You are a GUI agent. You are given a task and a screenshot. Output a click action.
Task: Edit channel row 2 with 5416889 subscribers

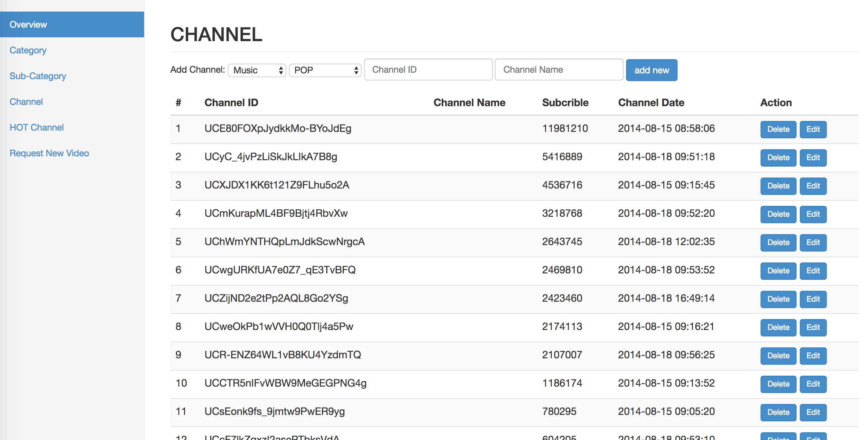click(x=813, y=158)
